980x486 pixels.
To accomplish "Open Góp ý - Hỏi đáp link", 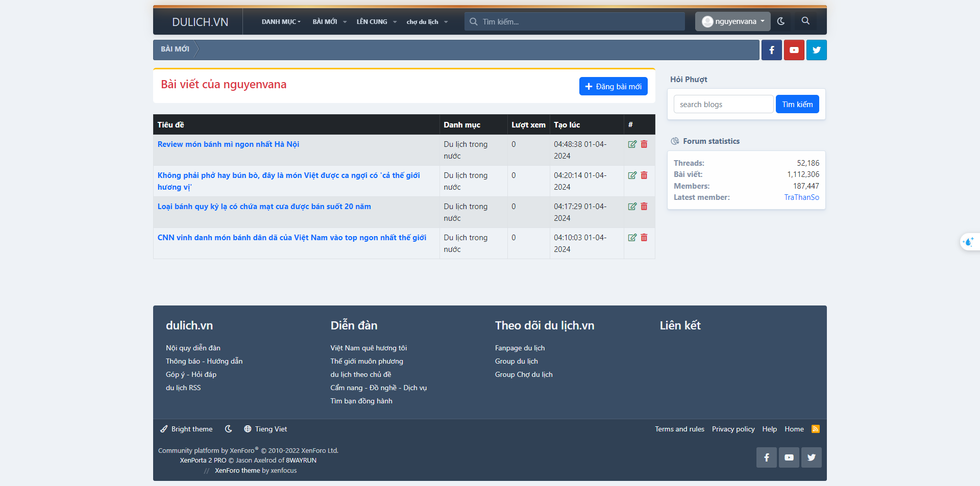I will point(191,374).
